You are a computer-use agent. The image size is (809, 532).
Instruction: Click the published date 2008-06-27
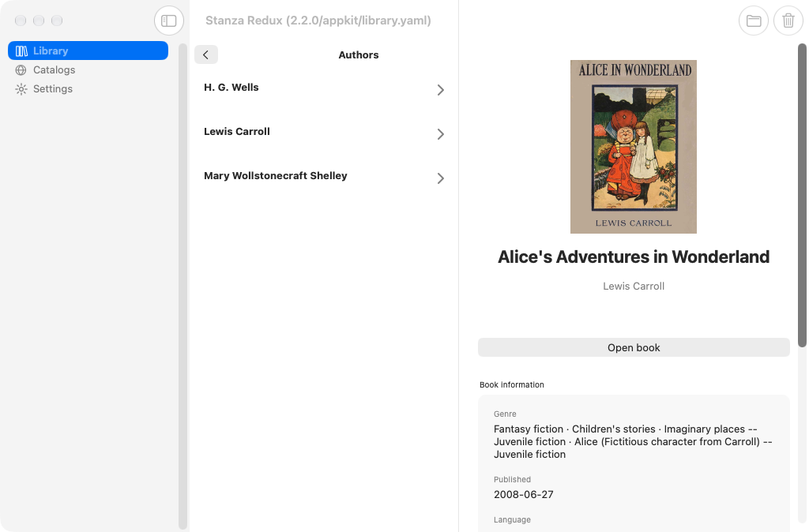click(x=524, y=494)
